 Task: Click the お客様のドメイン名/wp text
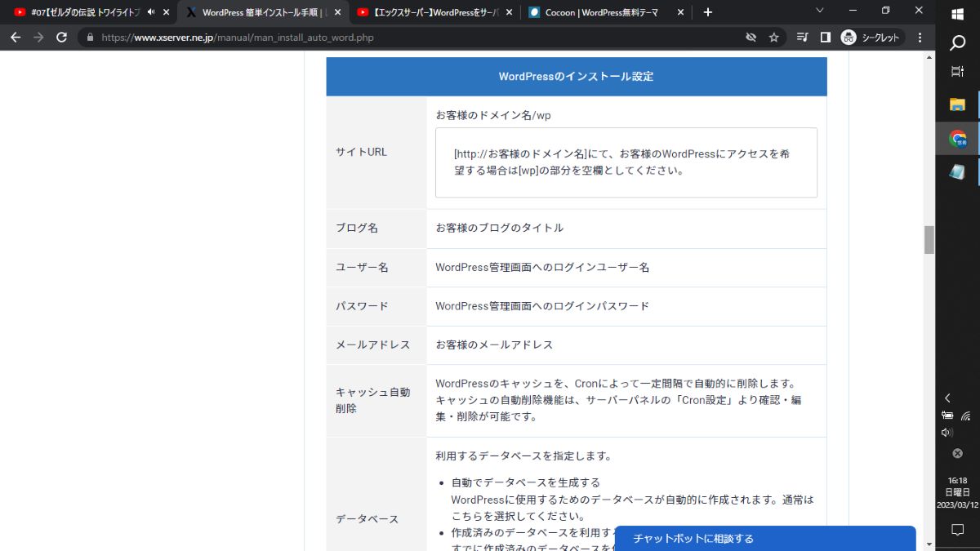tap(493, 115)
